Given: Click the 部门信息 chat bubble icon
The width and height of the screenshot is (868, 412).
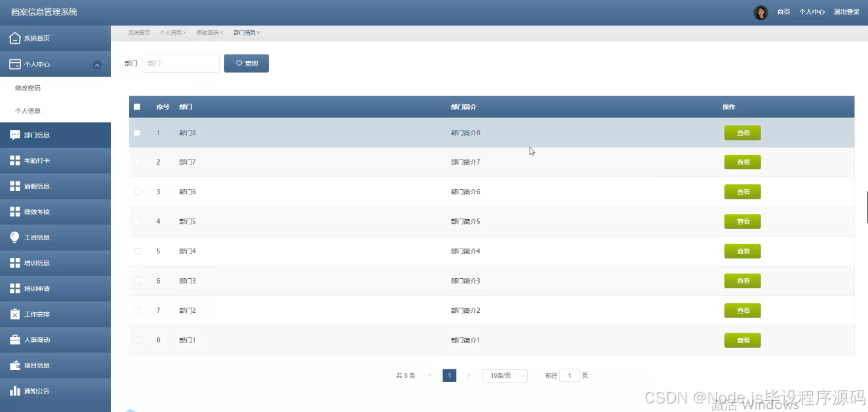Looking at the screenshot, I should click(x=15, y=135).
